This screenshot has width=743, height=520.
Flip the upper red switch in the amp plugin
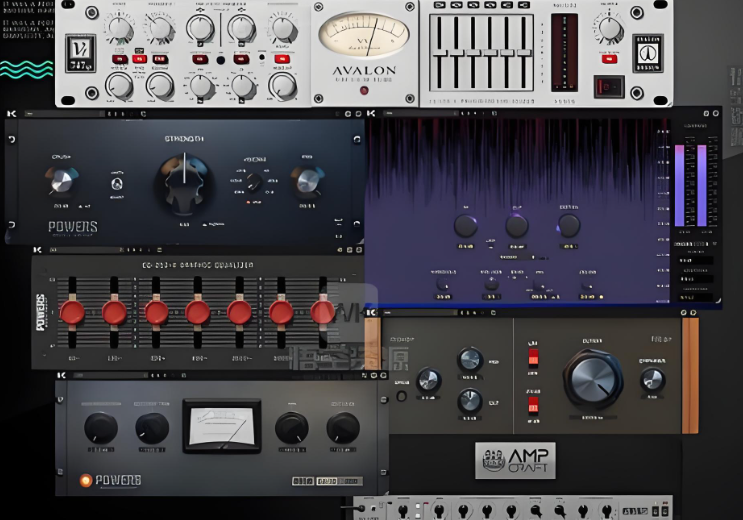[533, 358]
